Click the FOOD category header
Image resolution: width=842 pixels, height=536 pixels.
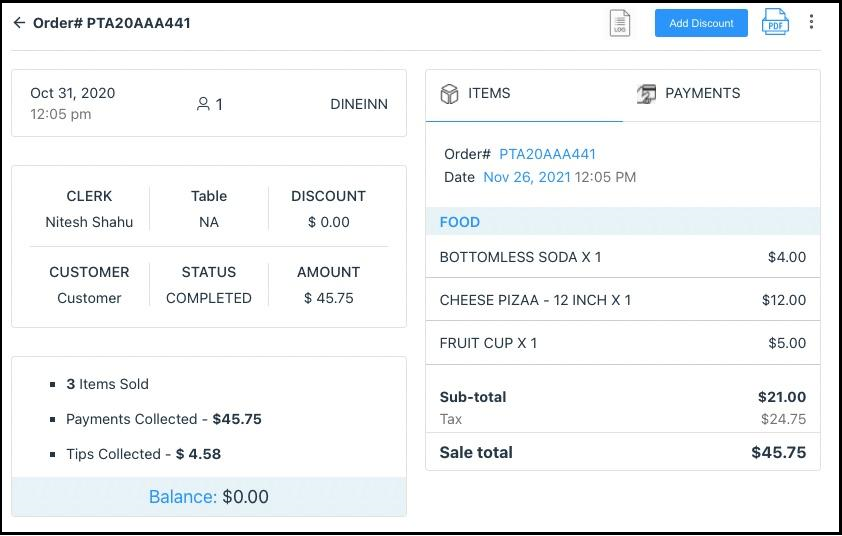460,222
